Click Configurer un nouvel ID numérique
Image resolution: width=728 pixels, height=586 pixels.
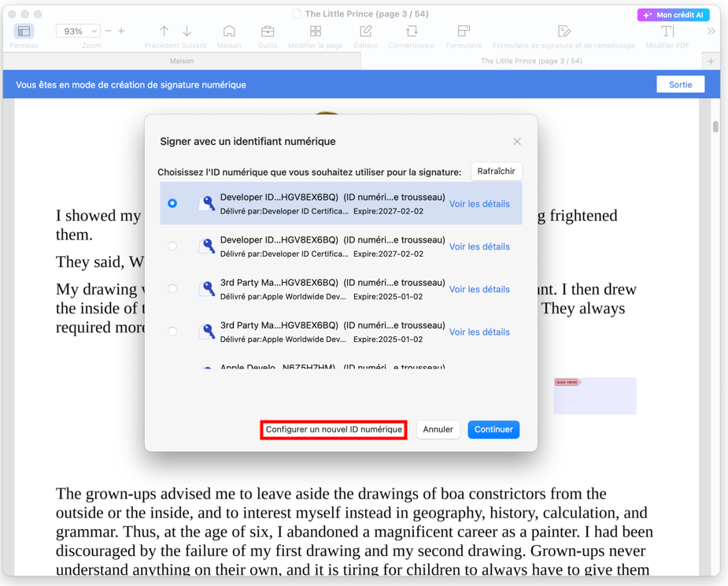click(333, 429)
